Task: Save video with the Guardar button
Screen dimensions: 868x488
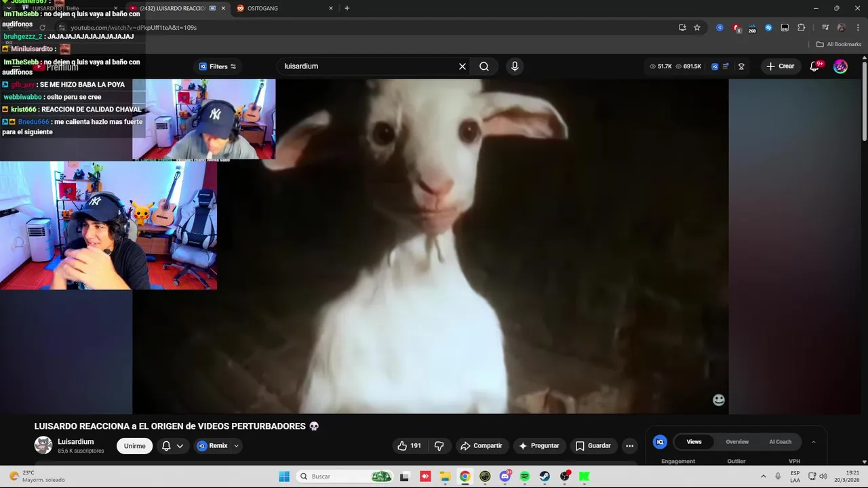Action: 593,446
